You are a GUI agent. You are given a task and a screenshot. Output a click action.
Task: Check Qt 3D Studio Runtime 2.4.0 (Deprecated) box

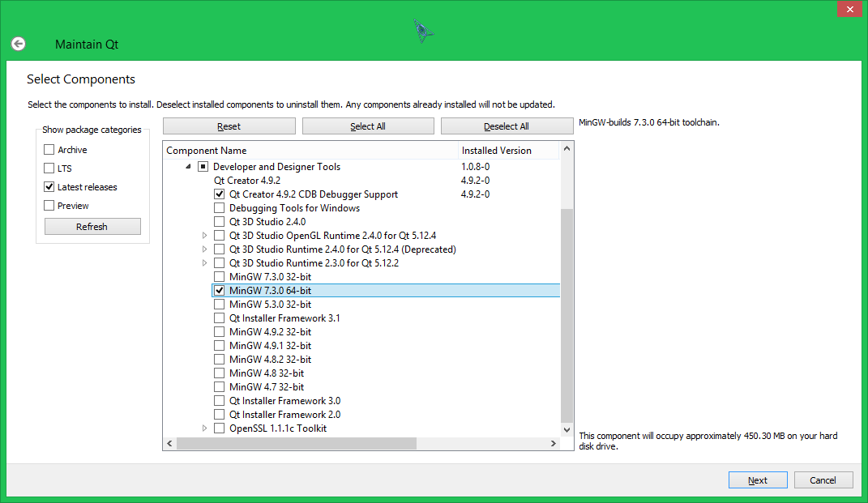(x=219, y=249)
